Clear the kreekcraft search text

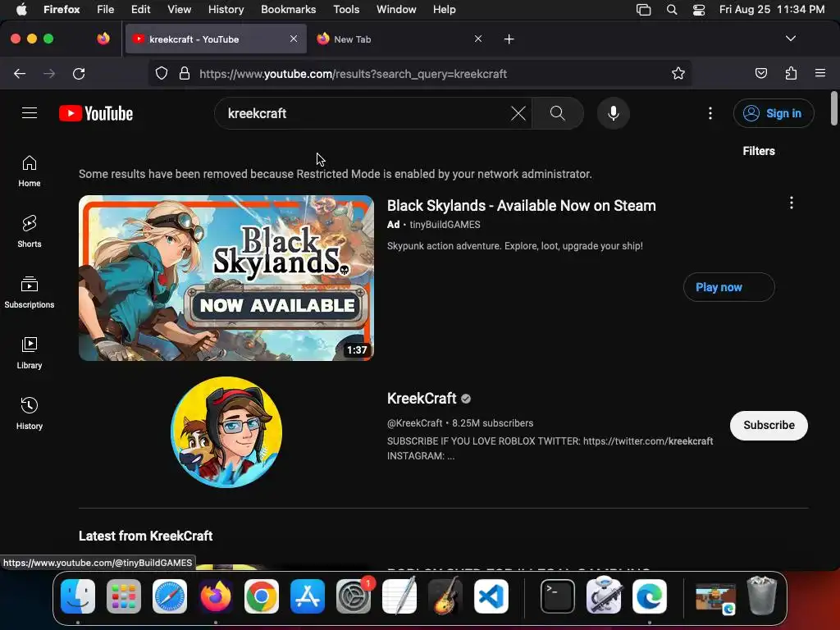(518, 113)
